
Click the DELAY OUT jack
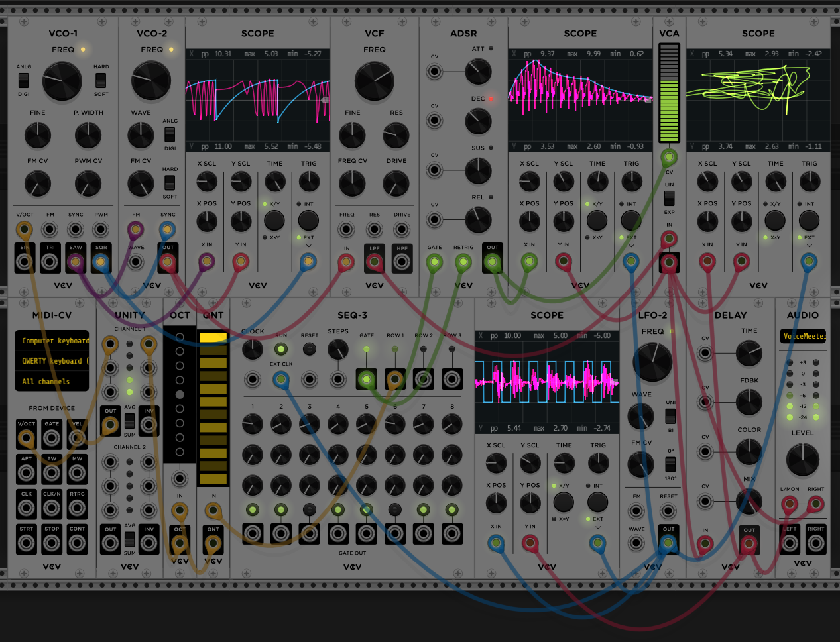[749, 544]
